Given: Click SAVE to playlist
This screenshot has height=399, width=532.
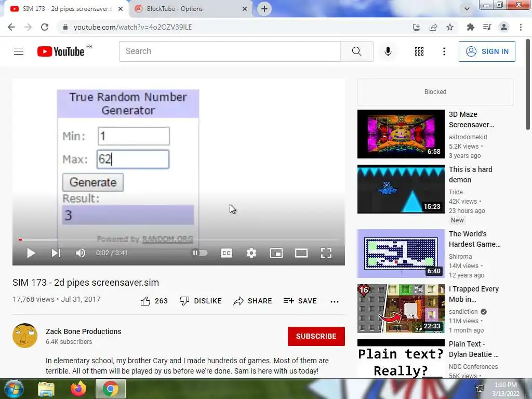Looking at the screenshot, I should point(300,301).
